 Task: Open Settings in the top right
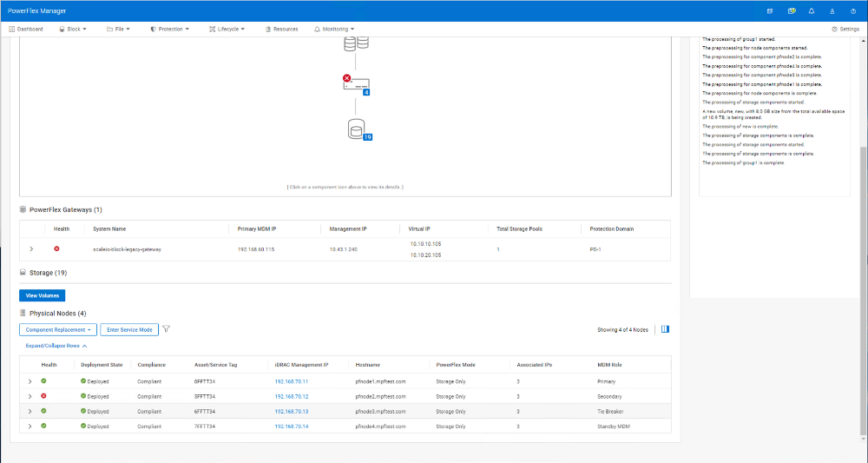tap(845, 29)
